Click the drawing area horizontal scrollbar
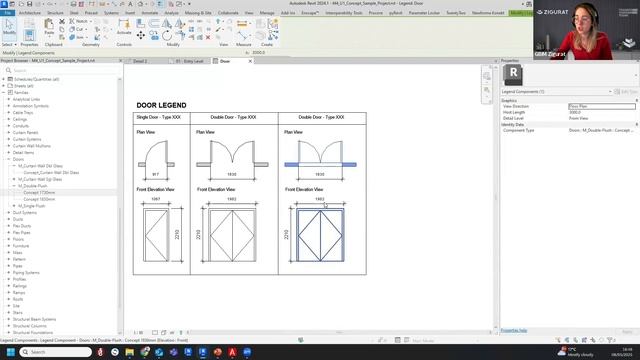The width and height of the screenshot is (640, 360). click(339, 333)
